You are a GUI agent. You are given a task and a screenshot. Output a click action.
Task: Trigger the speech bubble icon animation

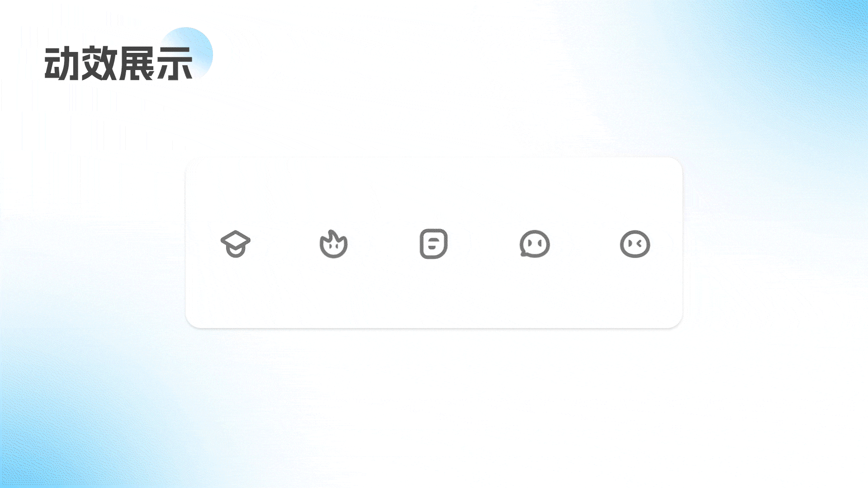pyautogui.click(x=535, y=244)
